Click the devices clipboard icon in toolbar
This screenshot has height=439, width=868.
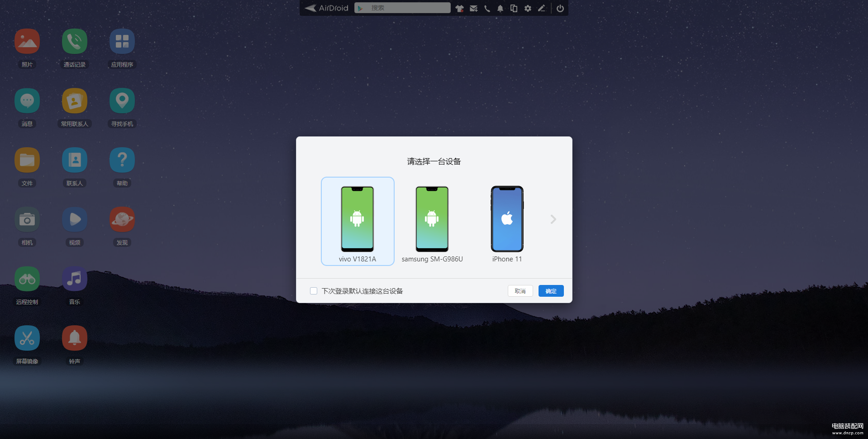coord(514,8)
